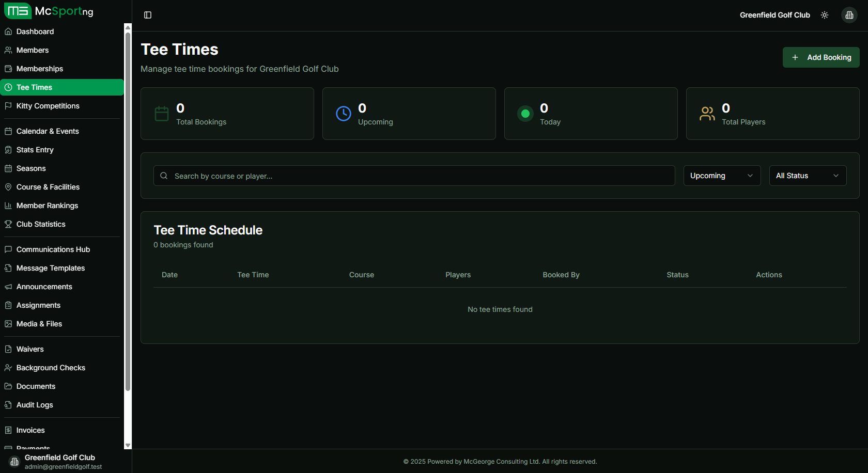Screen dimensions: 868x473
Task: Expand the All Status dropdown
Action: [x=808, y=176]
